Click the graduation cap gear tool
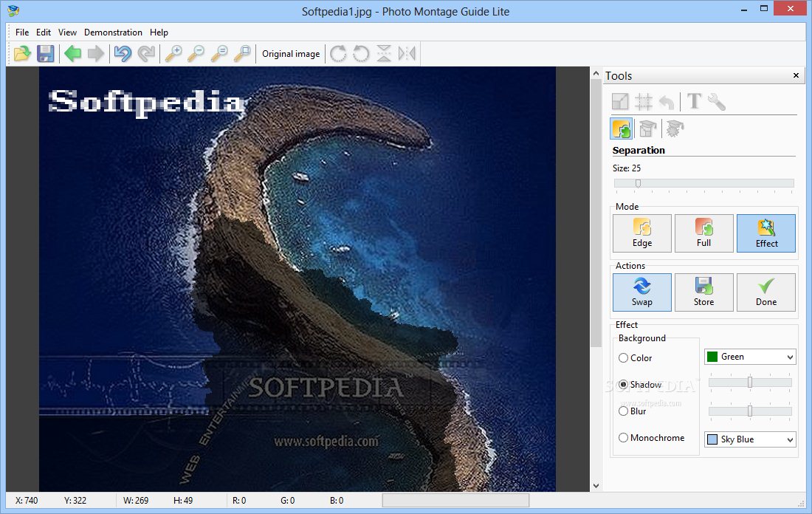The height and width of the screenshot is (514, 812). 675,128
